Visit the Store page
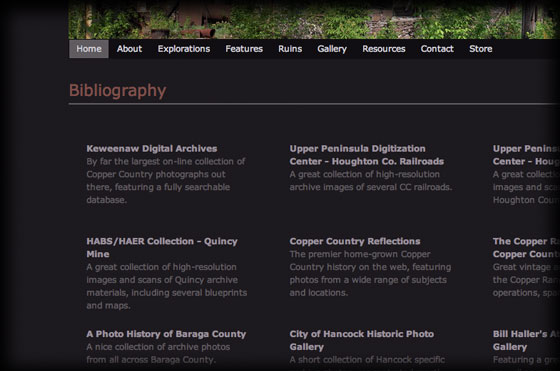560x371 pixels. [481, 49]
